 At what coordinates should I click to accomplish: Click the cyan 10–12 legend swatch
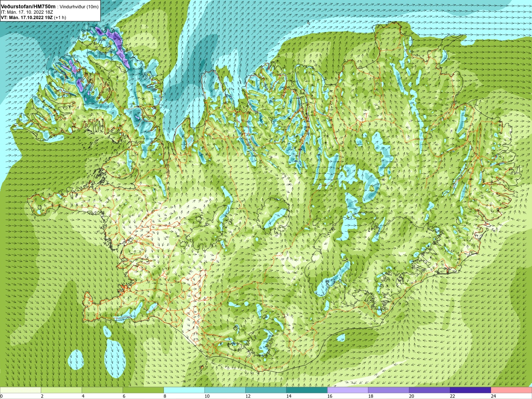click(225, 390)
